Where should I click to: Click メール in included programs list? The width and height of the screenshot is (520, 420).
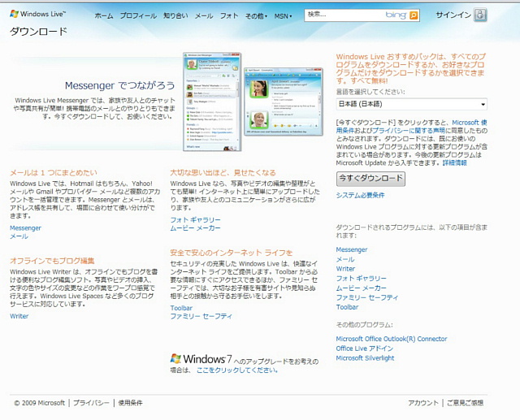click(345, 259)
